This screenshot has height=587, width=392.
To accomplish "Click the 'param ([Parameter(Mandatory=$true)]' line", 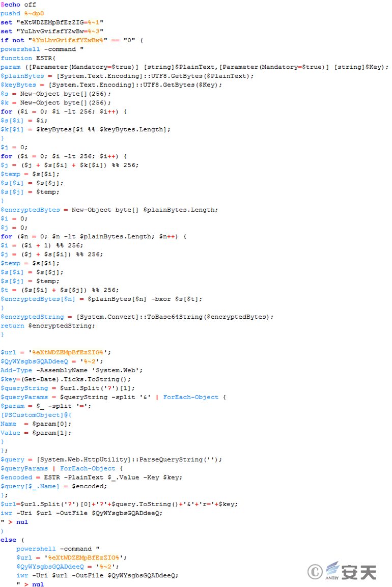I will click(x=194, y=67).
